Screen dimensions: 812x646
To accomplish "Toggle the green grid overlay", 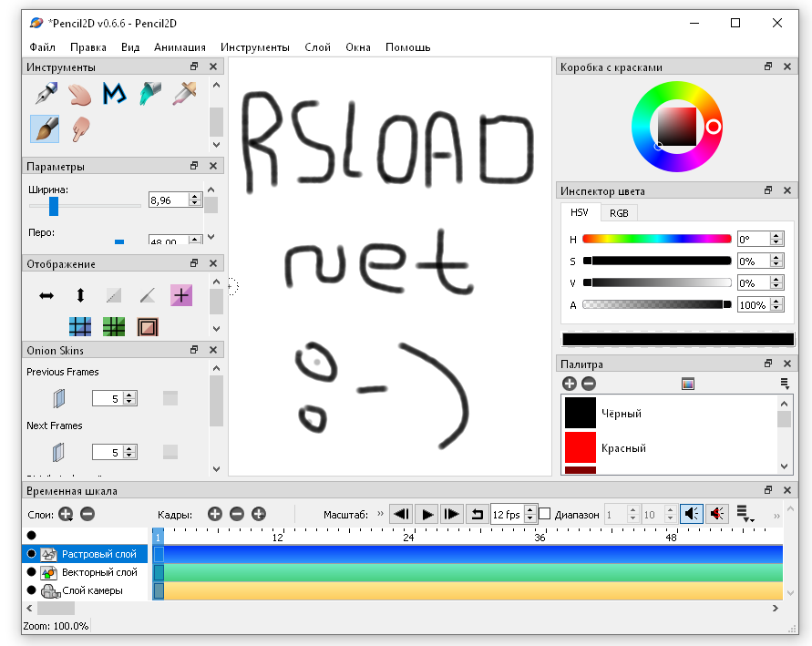I will coord(114,326).
